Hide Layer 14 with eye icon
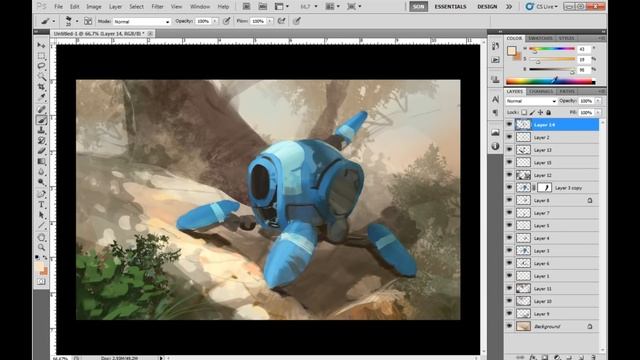 [509, 124]
